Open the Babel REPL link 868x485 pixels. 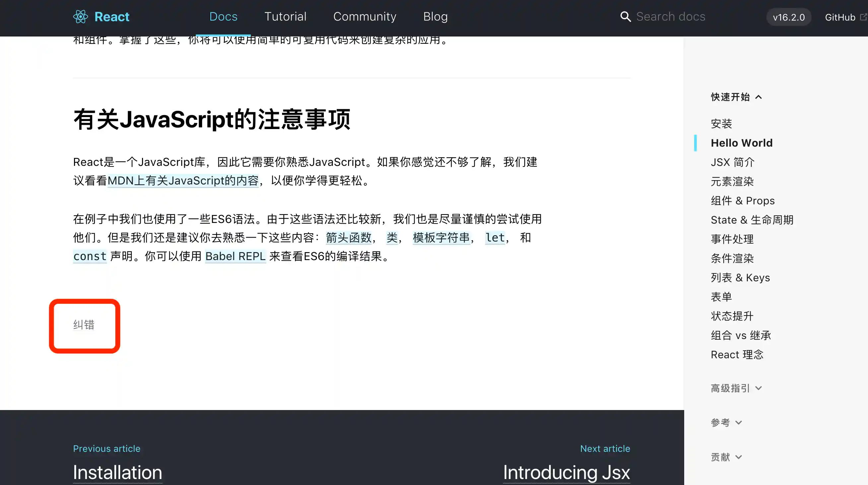pyautogui.click(x=235, y=256)
